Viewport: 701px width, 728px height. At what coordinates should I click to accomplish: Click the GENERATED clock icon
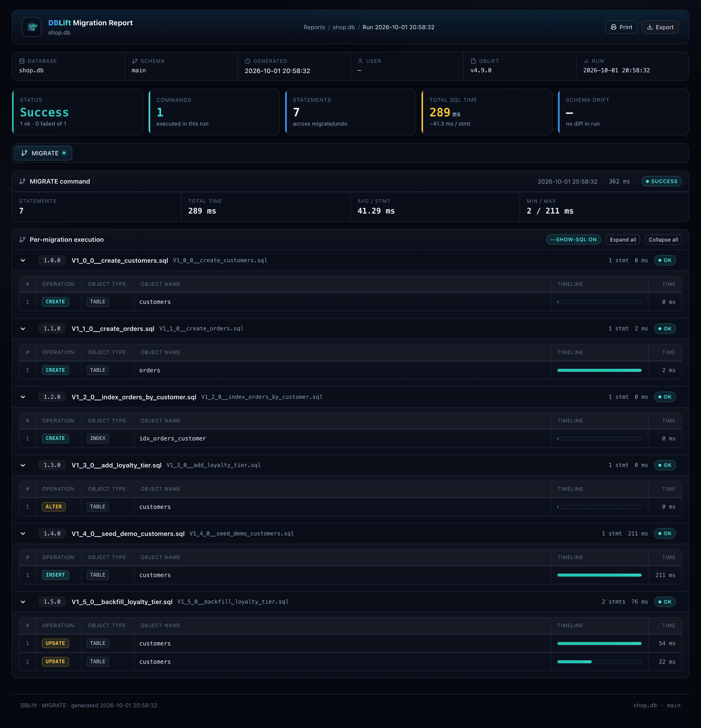click(248, 61)
